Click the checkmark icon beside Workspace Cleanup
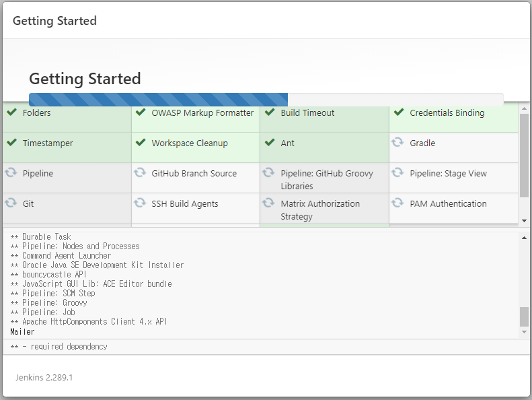 (x=141, y=142)
